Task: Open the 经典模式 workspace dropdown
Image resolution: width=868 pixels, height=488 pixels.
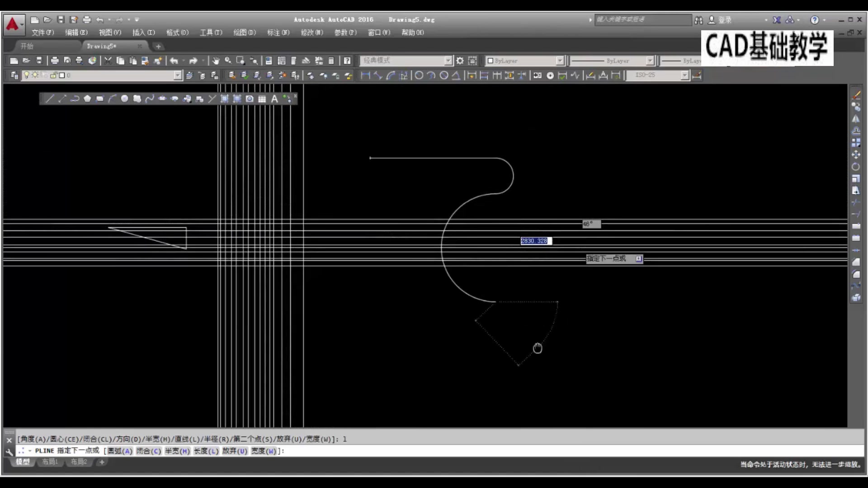Action: [448, 61]
